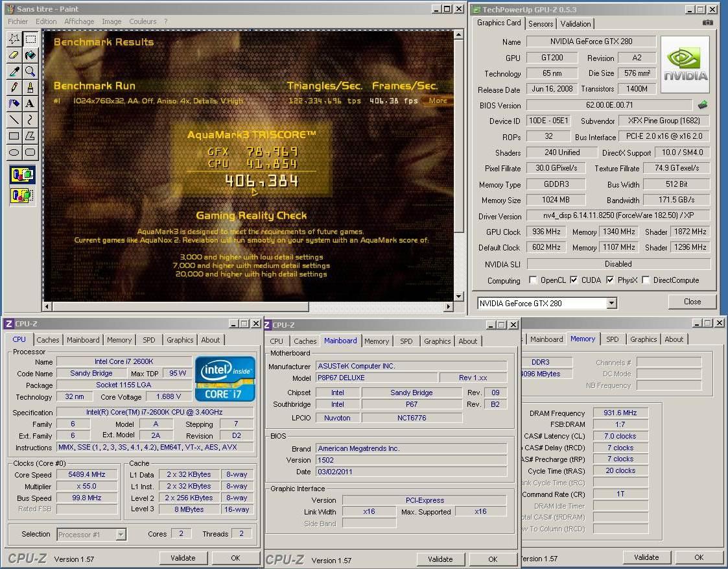Enable the DirectCompute checkbox in GPU-Z
The image size is (728, 569).
pyautogui.click(x=646, y=280)
